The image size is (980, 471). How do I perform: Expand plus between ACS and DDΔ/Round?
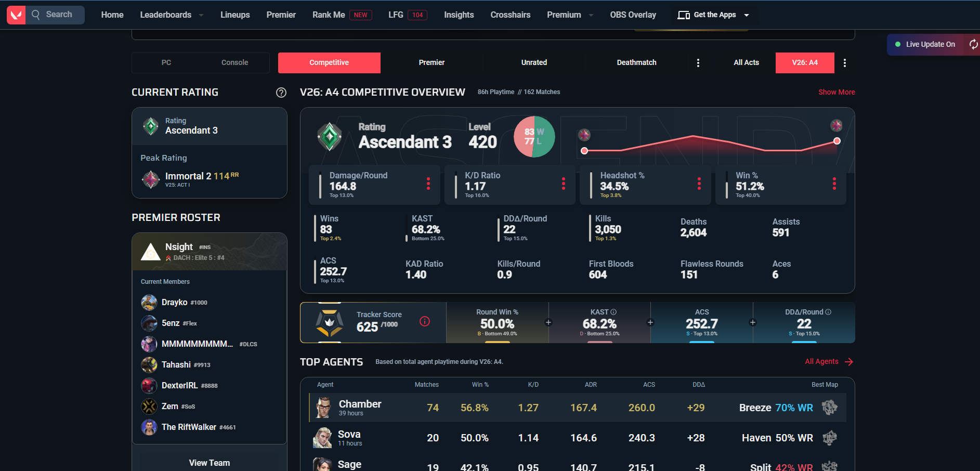(x=753, y=322)
